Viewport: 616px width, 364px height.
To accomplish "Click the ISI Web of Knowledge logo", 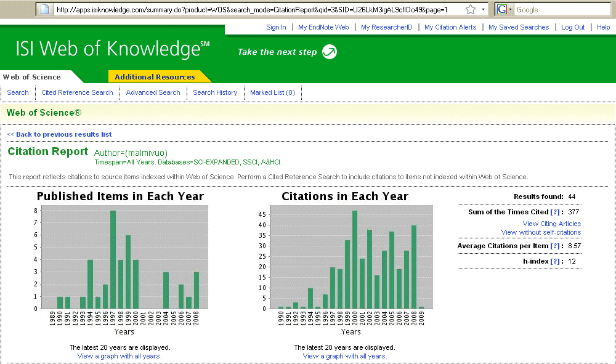I will [108, 49].
